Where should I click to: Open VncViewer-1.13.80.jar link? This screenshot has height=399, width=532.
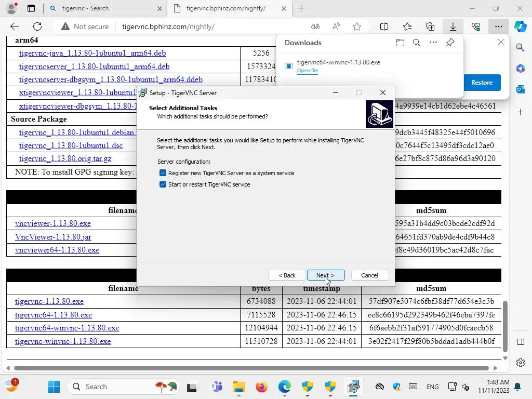click(53, 237)
